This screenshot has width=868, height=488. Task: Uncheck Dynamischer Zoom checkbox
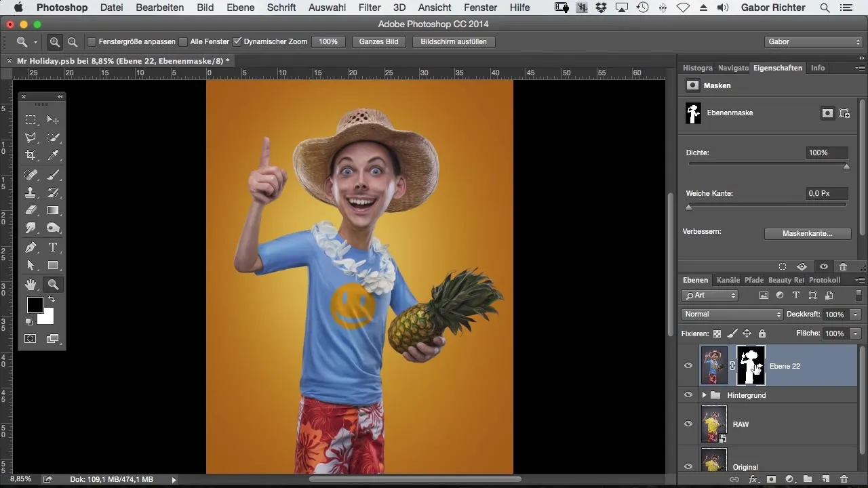coord(237,42)
